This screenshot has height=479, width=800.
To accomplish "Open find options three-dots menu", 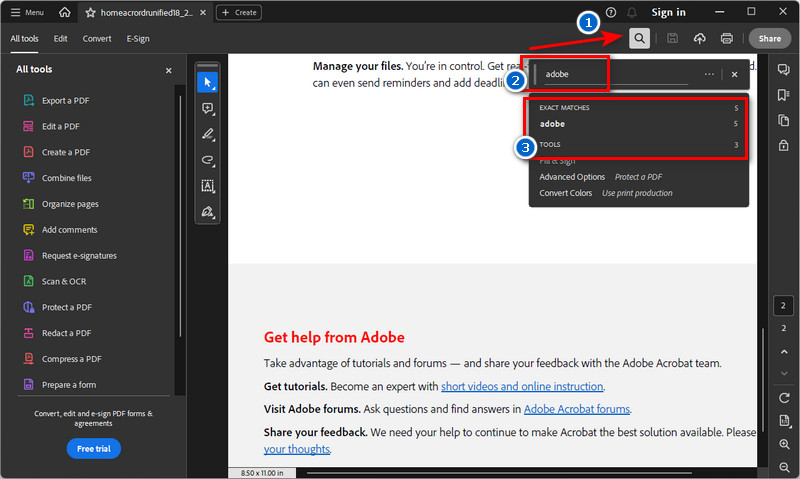I will tap(709, 74).
